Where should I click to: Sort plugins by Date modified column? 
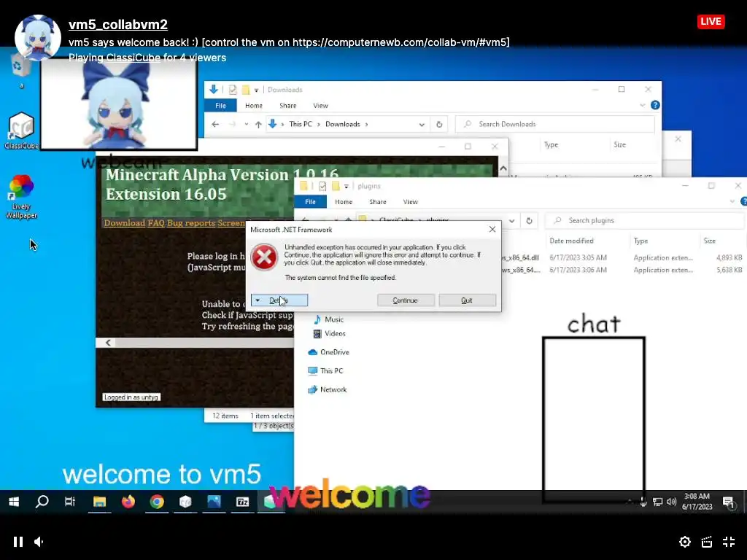click(572, 241)
